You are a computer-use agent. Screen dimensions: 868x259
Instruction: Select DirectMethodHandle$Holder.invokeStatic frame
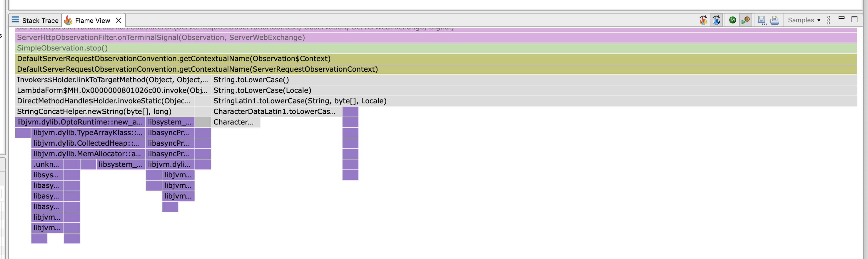(x=105, y=101)
